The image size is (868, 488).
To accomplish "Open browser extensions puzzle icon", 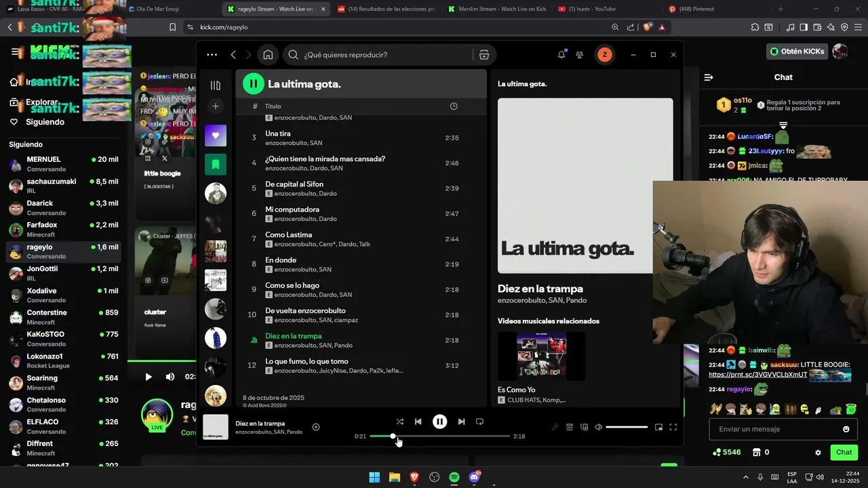I will (x=755, y=27).
